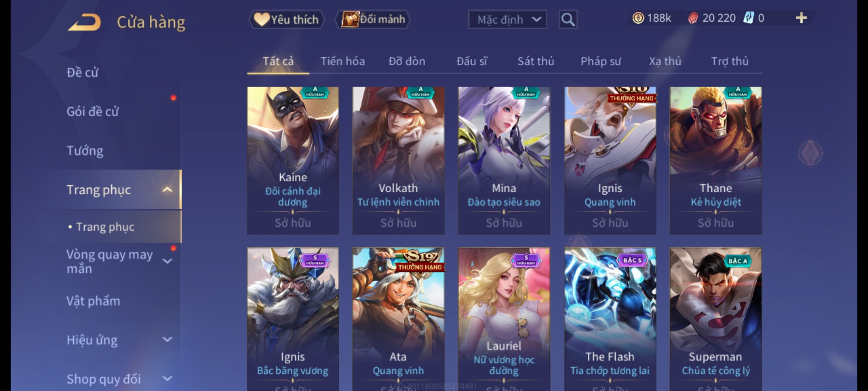Tap the red gem currency icon
Image resolution: width=868 pixels, height=391 pixels.
tap(693, 18)
